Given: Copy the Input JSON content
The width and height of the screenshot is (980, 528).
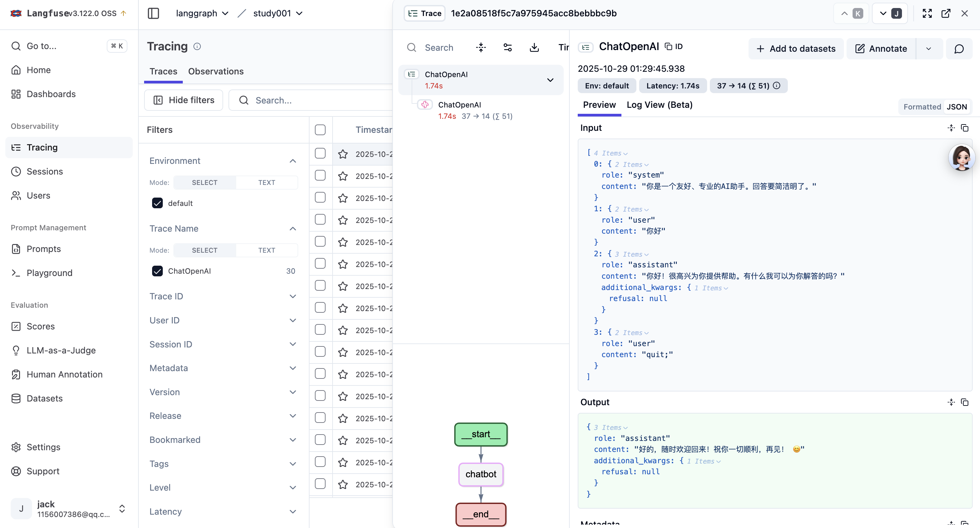Looking at the screenshot, I should click(x=964, y=128).
